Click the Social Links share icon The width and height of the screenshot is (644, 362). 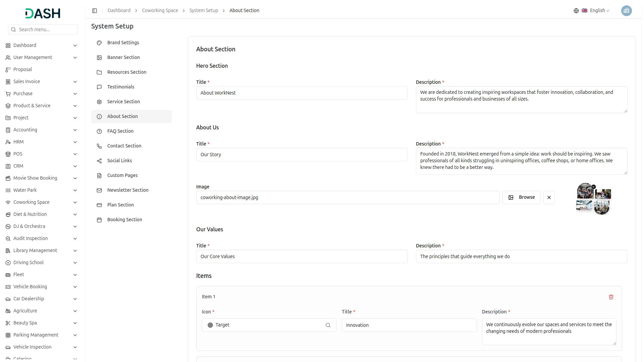(x=99, y=161)
